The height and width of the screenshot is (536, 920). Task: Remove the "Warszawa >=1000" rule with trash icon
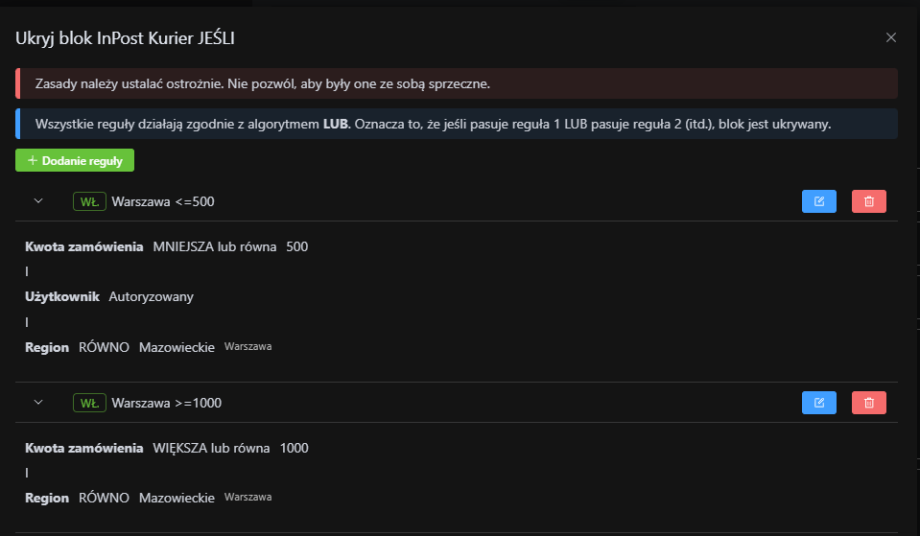(x=868, y=403)
